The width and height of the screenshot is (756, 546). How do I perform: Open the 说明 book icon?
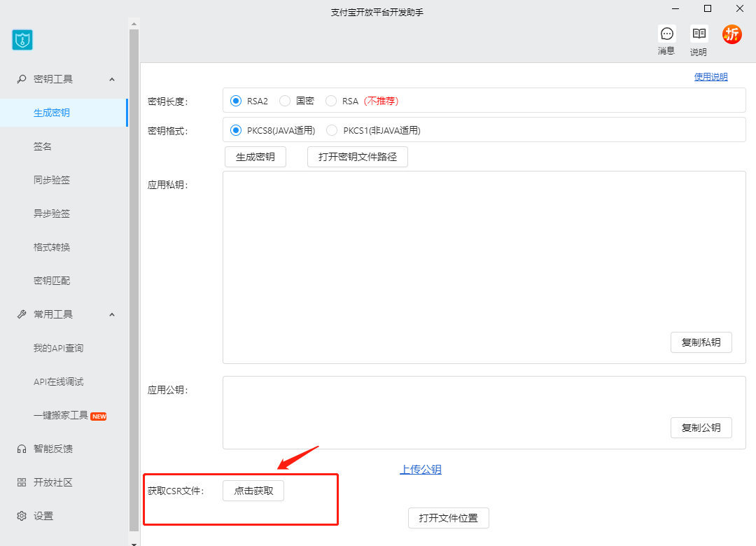(x=699, y=34)
